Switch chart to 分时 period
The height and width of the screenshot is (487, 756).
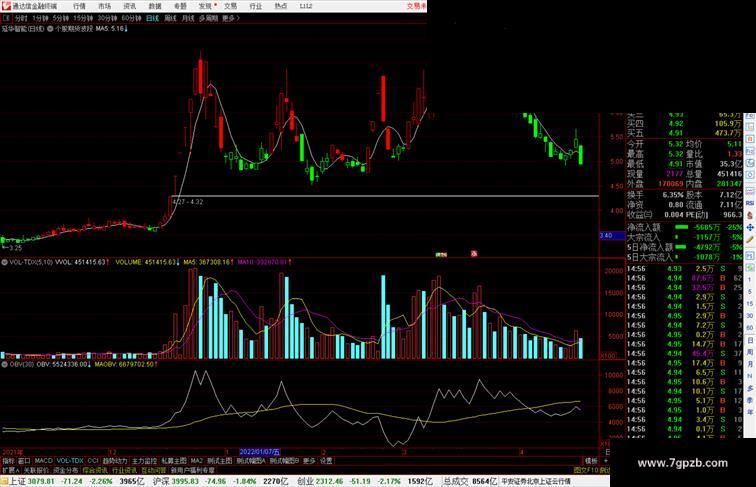21,18
